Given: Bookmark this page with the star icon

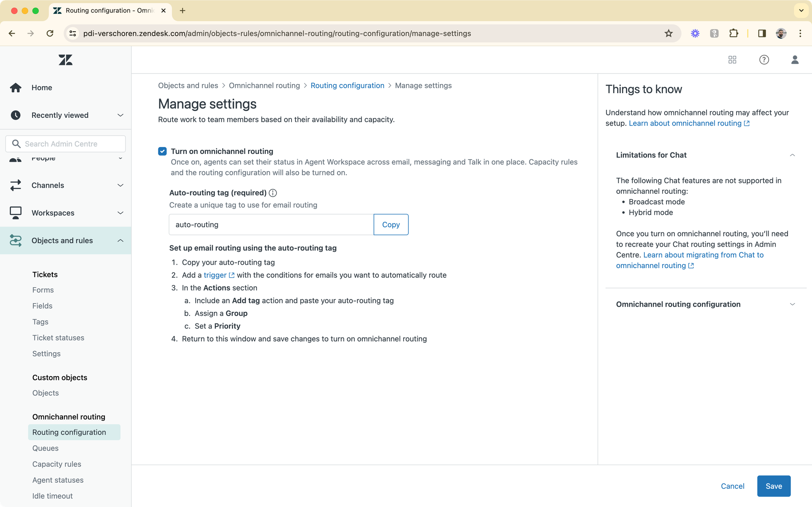Looking at the screenshot, I should click(x=668, y=33).
